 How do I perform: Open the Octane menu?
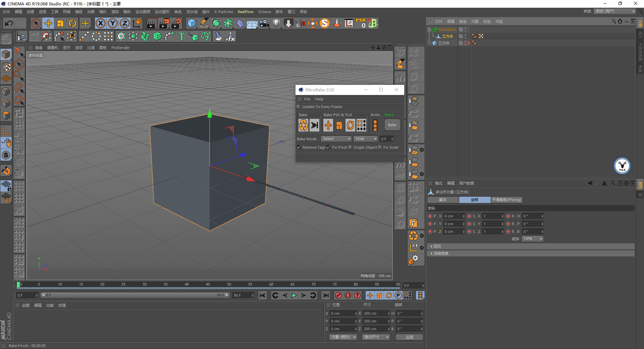point(264,12)
